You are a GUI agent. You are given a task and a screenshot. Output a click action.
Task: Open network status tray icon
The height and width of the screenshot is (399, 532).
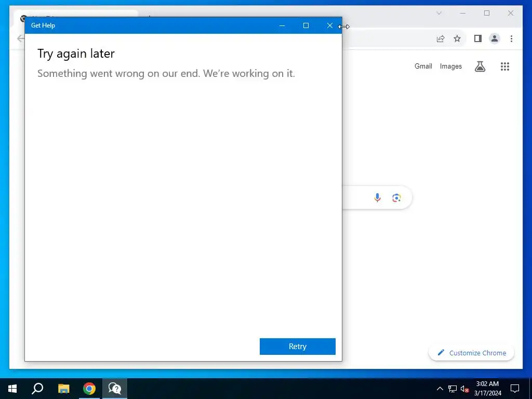(453, 389)
